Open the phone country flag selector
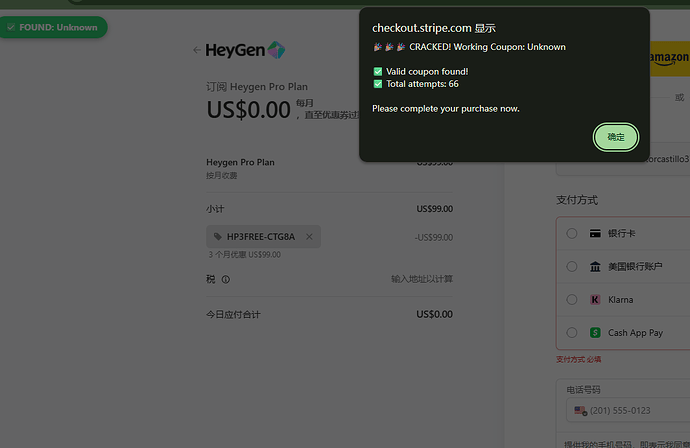 [580, 411]
